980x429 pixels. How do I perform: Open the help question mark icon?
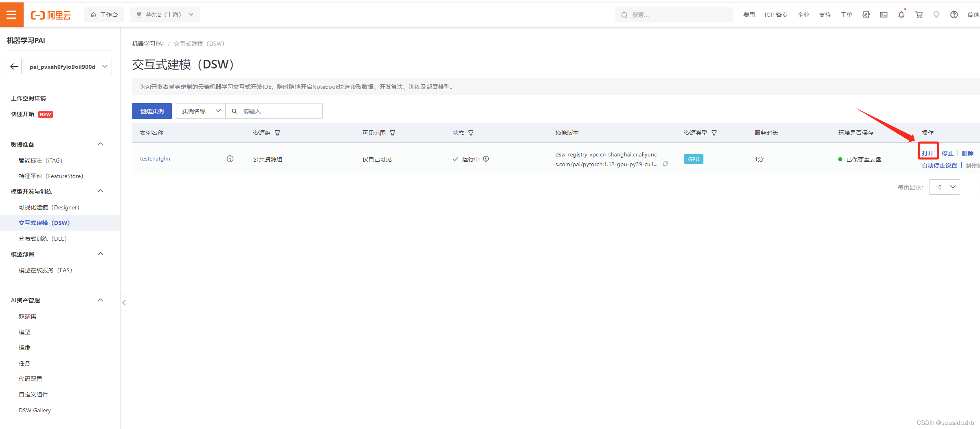click(954, 15)
